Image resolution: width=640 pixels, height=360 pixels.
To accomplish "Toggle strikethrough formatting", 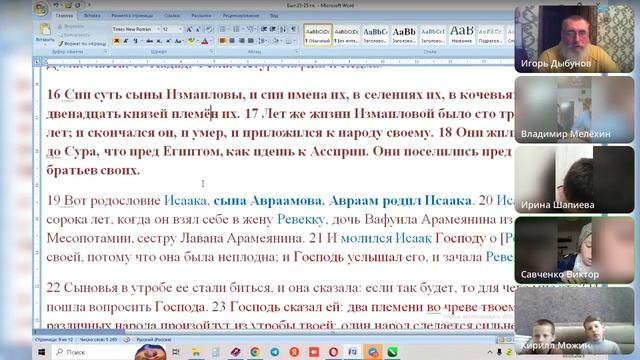I will tap(149, 41).
